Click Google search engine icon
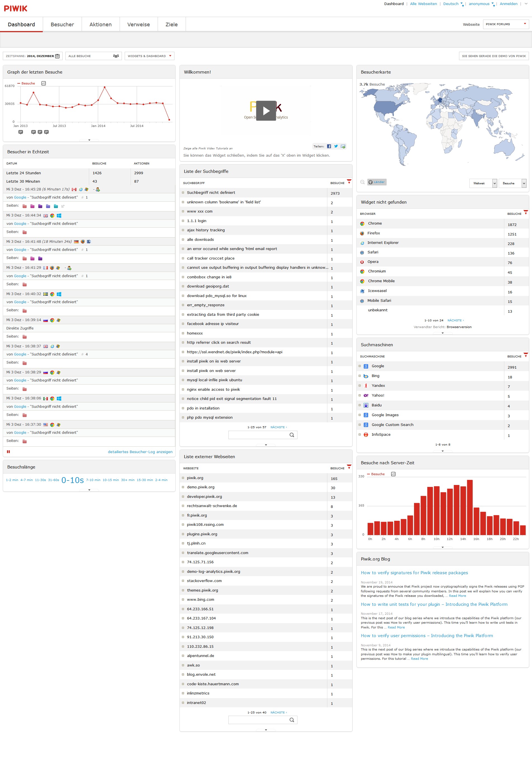Screen dimensions: 532x782 (366, 366)
